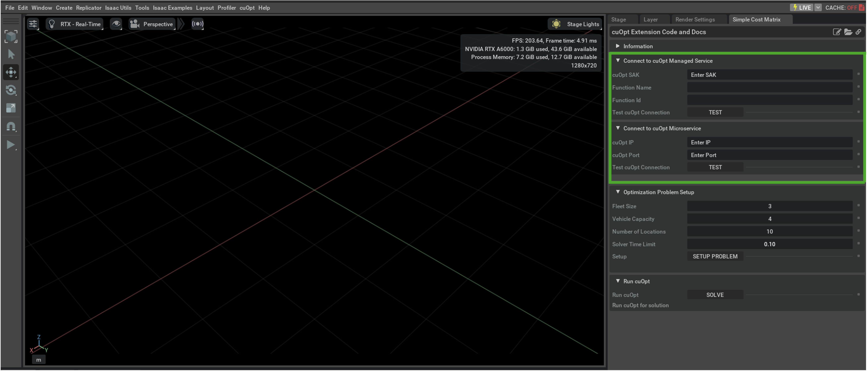Click the Solver Time Limit slider field

[769, 244]
